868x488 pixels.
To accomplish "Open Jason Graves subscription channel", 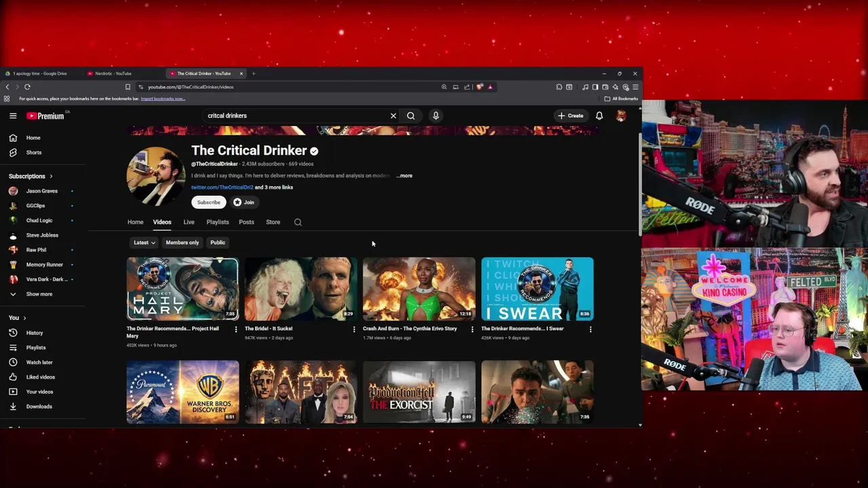I will [x=42, y=191].
